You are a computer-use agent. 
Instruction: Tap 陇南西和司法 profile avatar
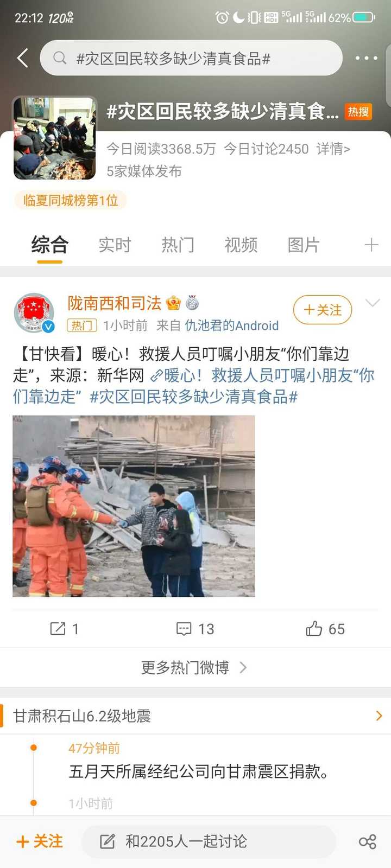(x=34, y=313)
